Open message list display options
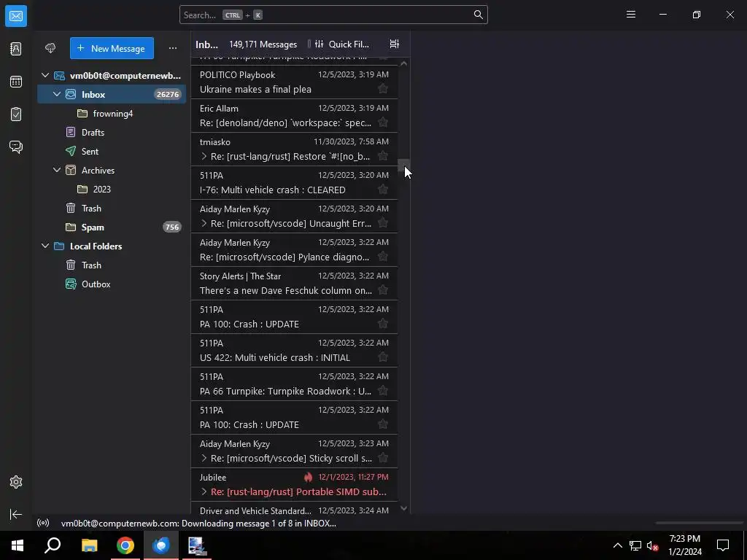This screenshot has height=560, width=747. coord(395,44)
